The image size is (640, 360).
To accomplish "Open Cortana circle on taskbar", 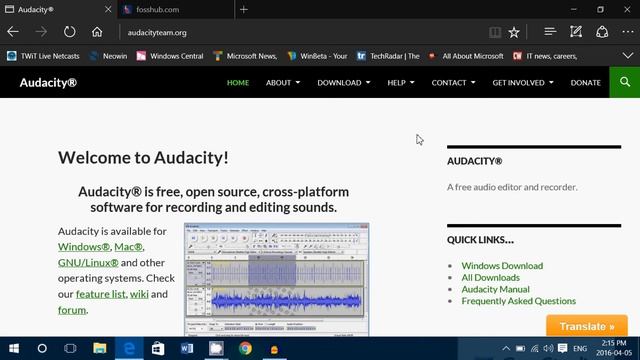I will [42, 349].
